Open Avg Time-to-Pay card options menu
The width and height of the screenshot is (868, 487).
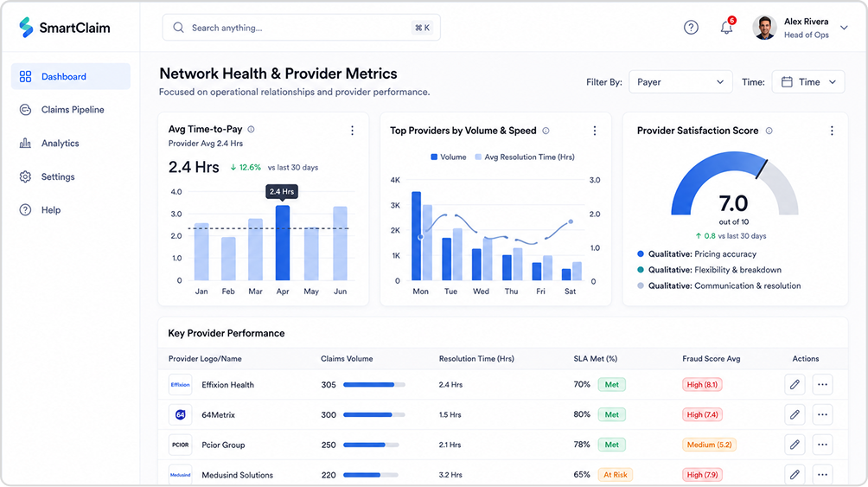tap(352, 131)
